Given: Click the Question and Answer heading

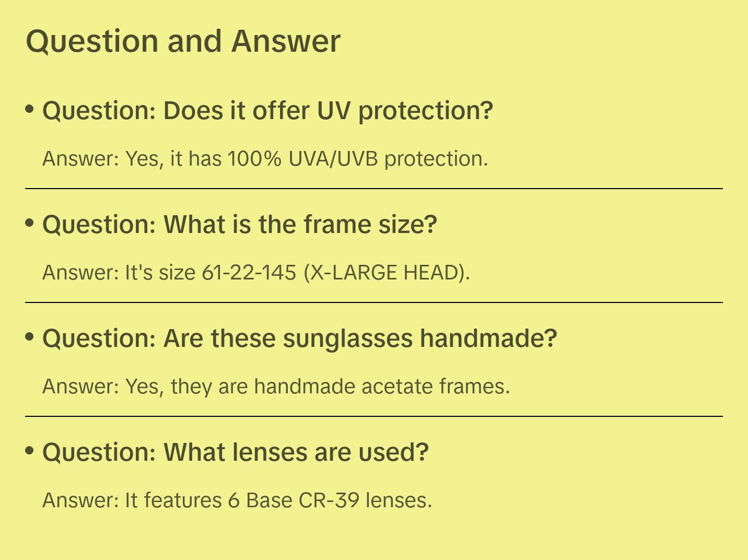Looking at the screenshot, I should tap(183, 41).
